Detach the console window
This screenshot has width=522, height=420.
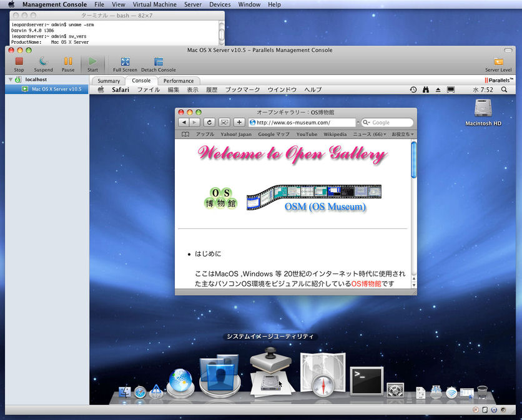159,64
